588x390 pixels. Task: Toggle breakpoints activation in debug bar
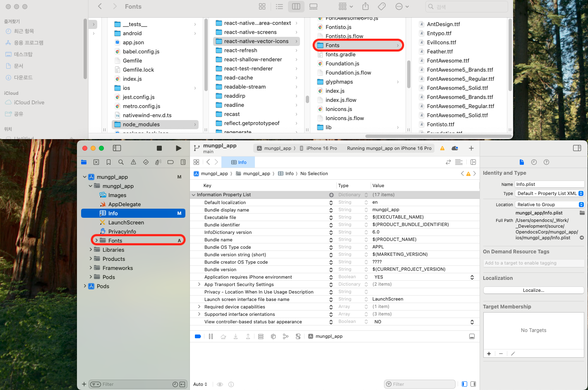tap(198, 337)
